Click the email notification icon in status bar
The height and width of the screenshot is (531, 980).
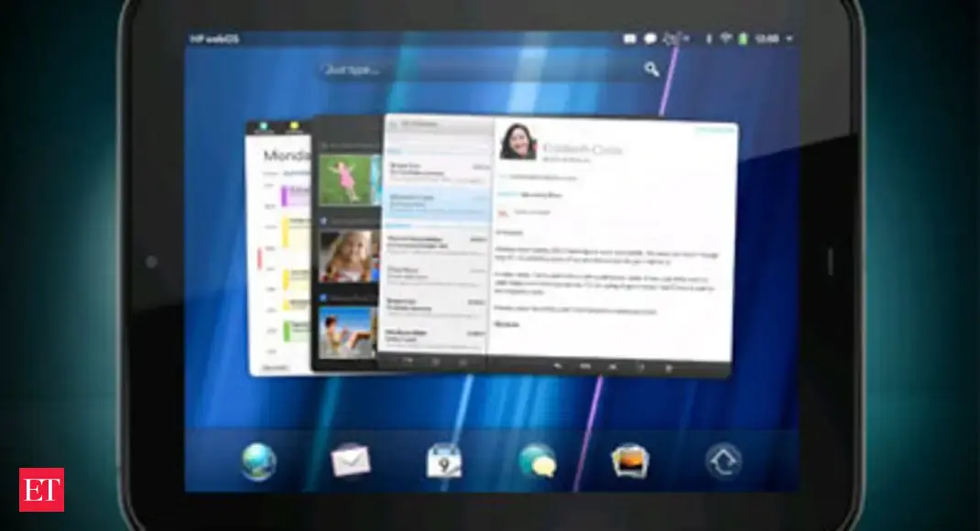click(630, 39)
